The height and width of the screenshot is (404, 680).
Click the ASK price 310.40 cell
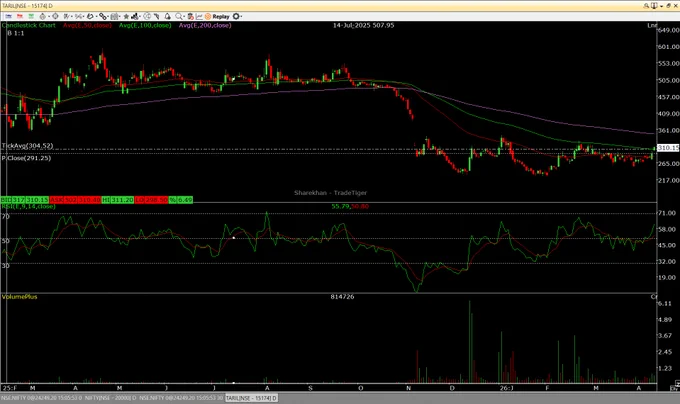[89, 200]
